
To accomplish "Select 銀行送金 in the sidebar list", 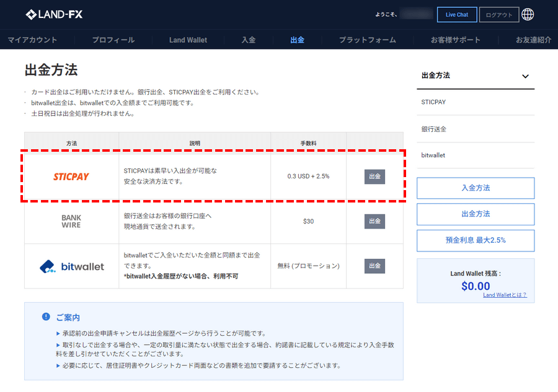I will point(434,129).
